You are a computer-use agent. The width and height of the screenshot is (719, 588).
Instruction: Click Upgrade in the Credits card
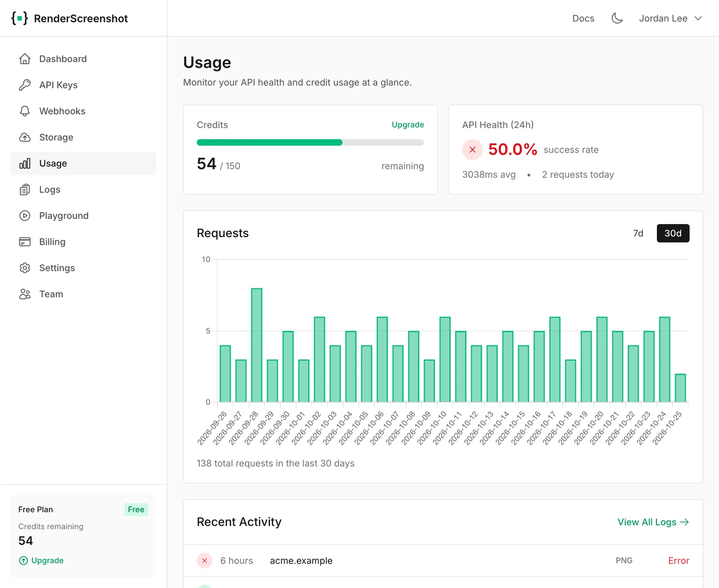pyautogui.click(x=408, y=125)
